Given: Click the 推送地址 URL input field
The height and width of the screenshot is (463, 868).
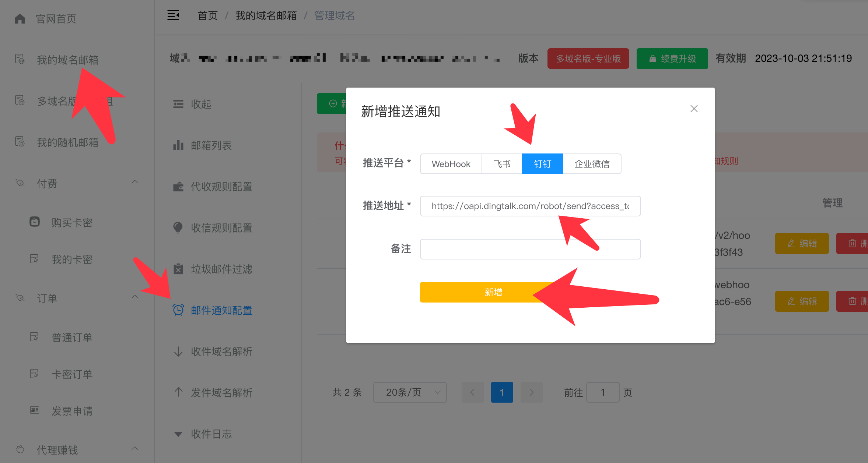Looking at the screenshot, I should pos(530,206).
